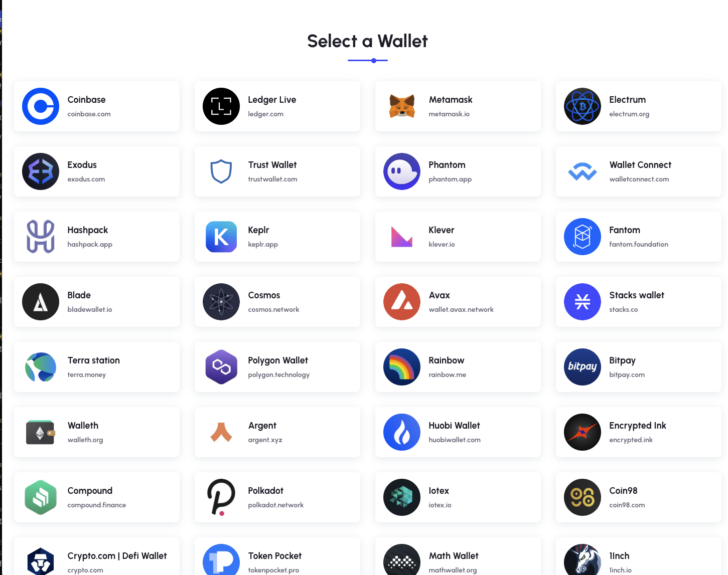Image resolution: width=728 pixels, height=575 pixels.
Task: Click the Huobi Wallet flame icon
Action: pyautogui.click(x=402, y=432)
